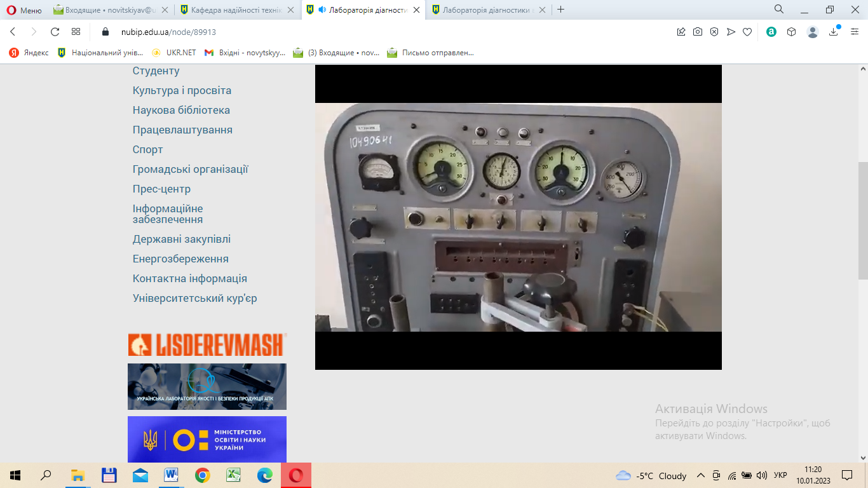Open the downloads panel icon
Screen dimensions: 868x488
tap(834, 32)
